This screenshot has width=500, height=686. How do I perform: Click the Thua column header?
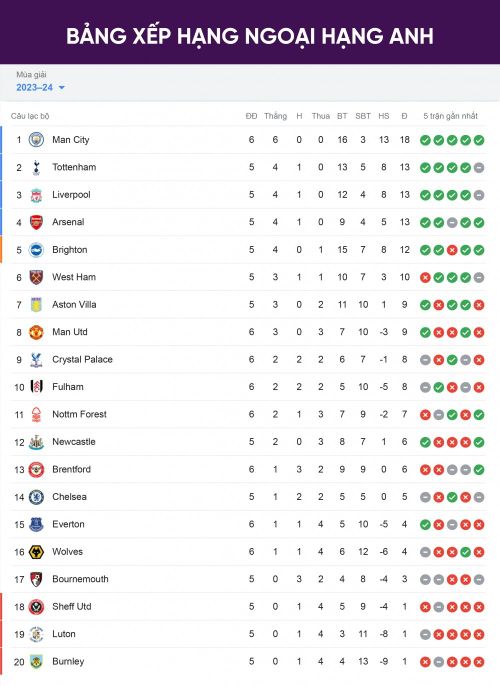pos(321,116)
